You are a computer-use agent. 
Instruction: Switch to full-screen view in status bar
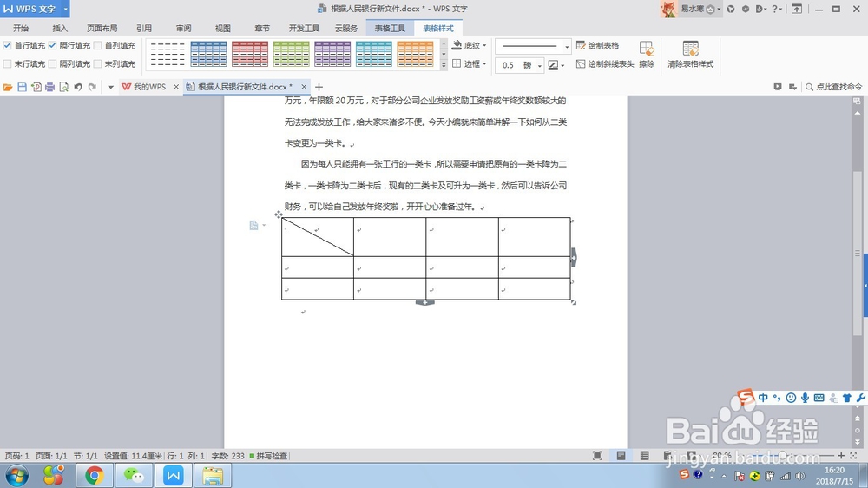(597, 455)
